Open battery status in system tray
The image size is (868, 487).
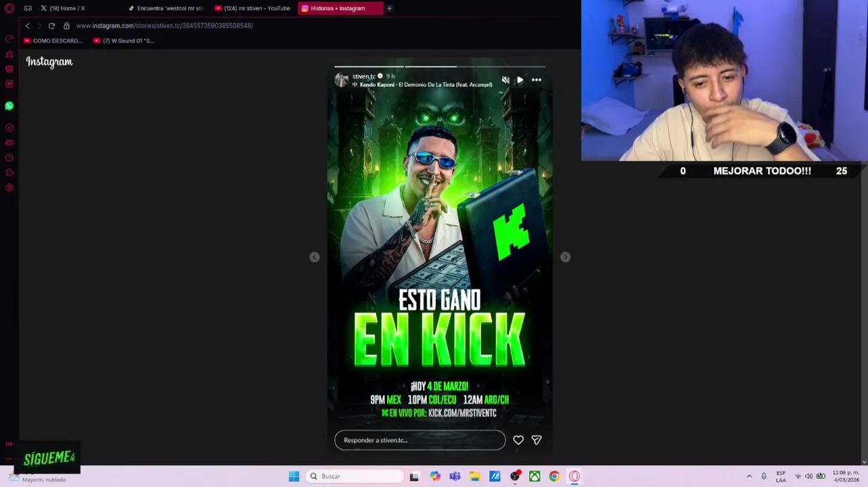pos(821,476)
